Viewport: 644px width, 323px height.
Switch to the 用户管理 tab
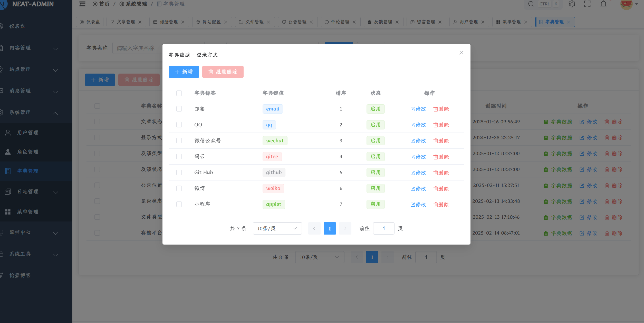[x=468, y=22]
